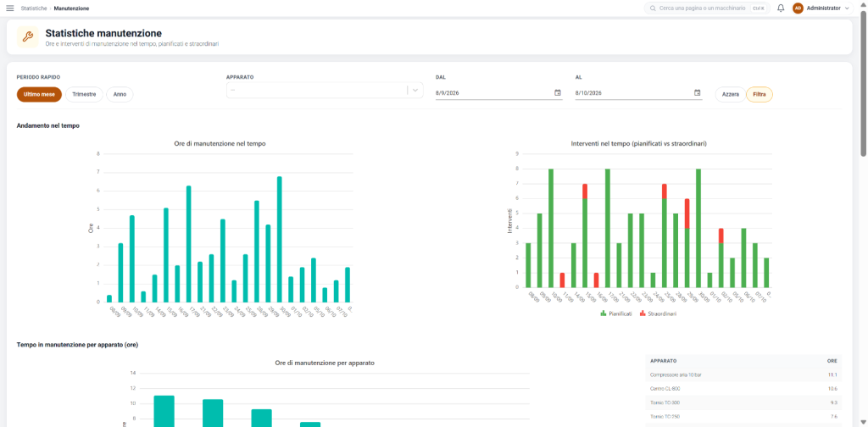The height and width of the screenshot is (427, 868).
Task: Click the AL date input 8/10/2026
Action: click(x=639, y=93)
